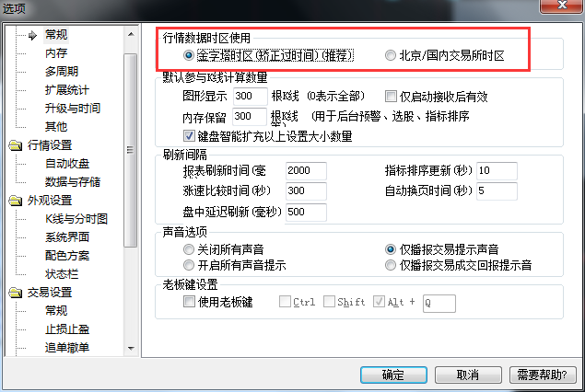585x392 pixels.
Task: Click the tree scrollbar down arrow
Action: coord(131,349)
